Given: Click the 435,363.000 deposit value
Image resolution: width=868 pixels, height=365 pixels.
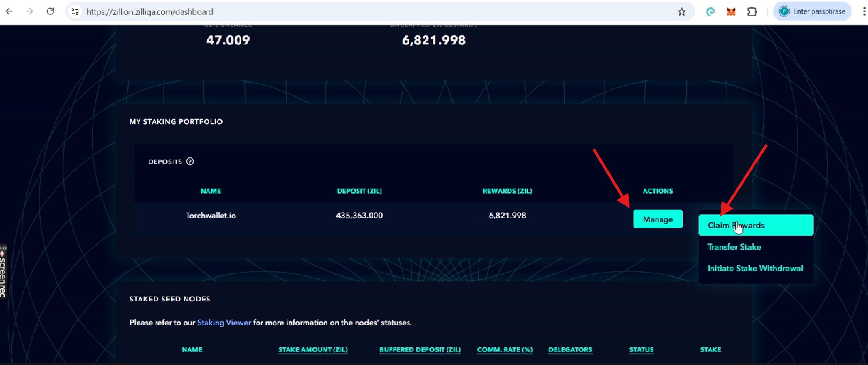Looking at the screenshot, I should point(359,215).
